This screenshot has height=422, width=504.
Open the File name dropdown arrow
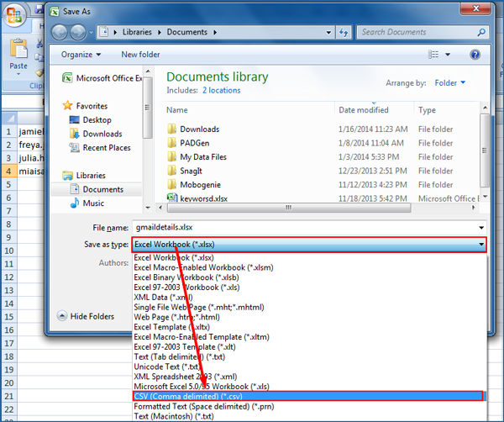pyautogui.click(x=481, y=228)
